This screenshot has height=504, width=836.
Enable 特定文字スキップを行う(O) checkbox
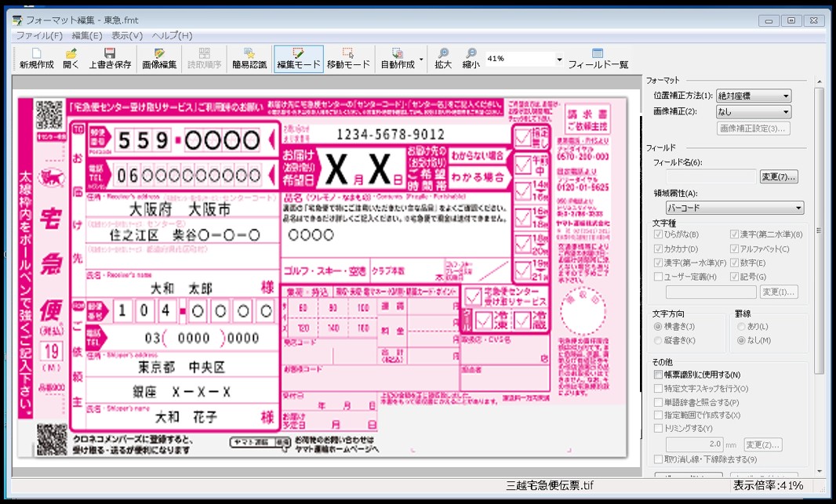(659, 389)
